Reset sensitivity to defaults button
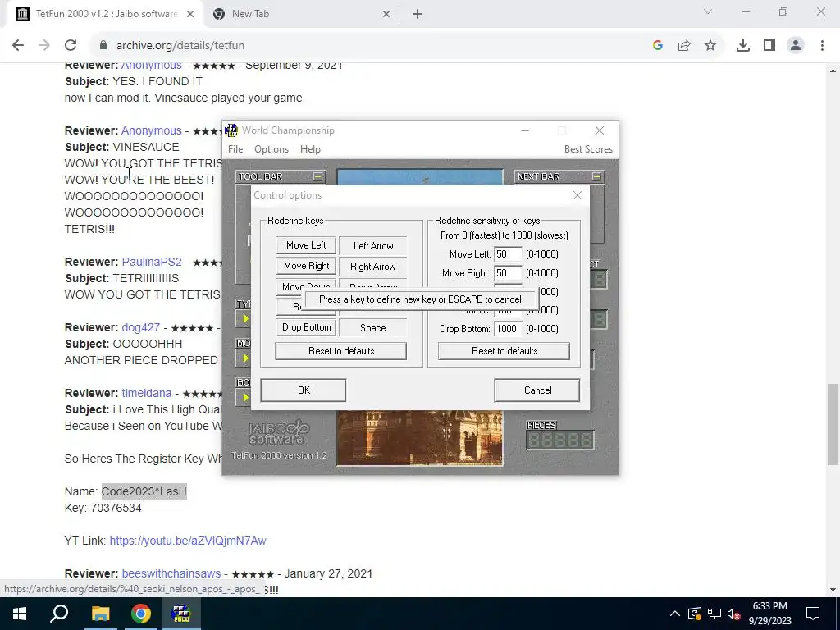Screen dimensions: 840x630 point(504,351)
